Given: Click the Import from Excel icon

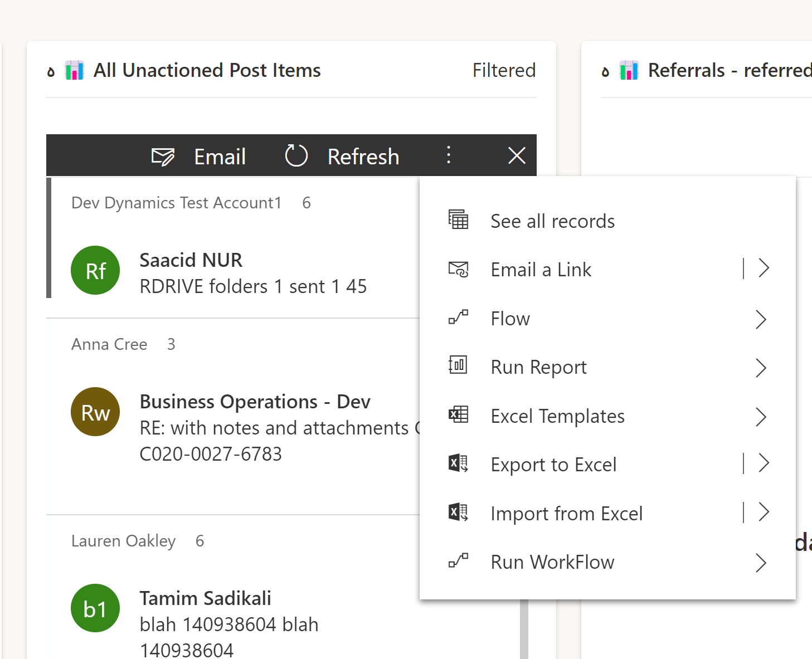Looking at the screenshot, I should pyautogui.click(x=458, y=512).
